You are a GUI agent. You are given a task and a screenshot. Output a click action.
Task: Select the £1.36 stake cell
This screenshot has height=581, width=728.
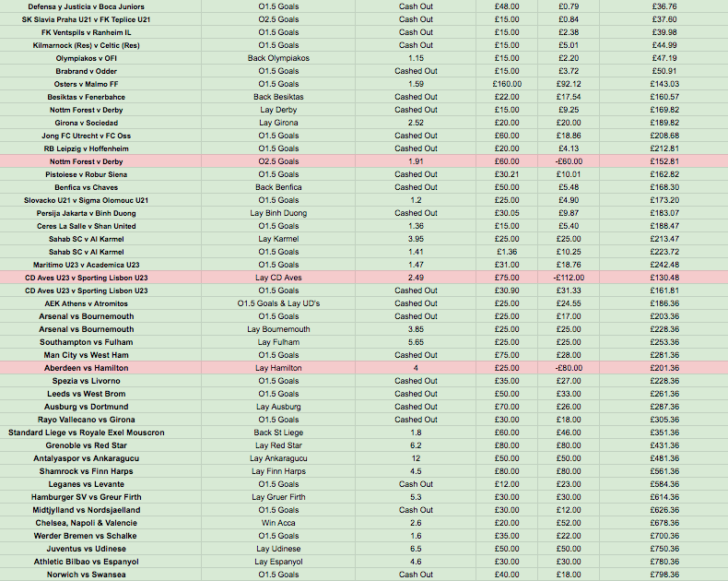click(507, 252)
